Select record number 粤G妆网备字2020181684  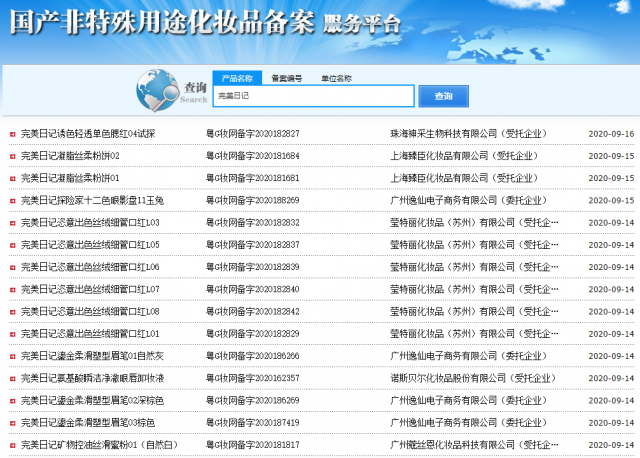pyautogui.click(x=253, y=156)
